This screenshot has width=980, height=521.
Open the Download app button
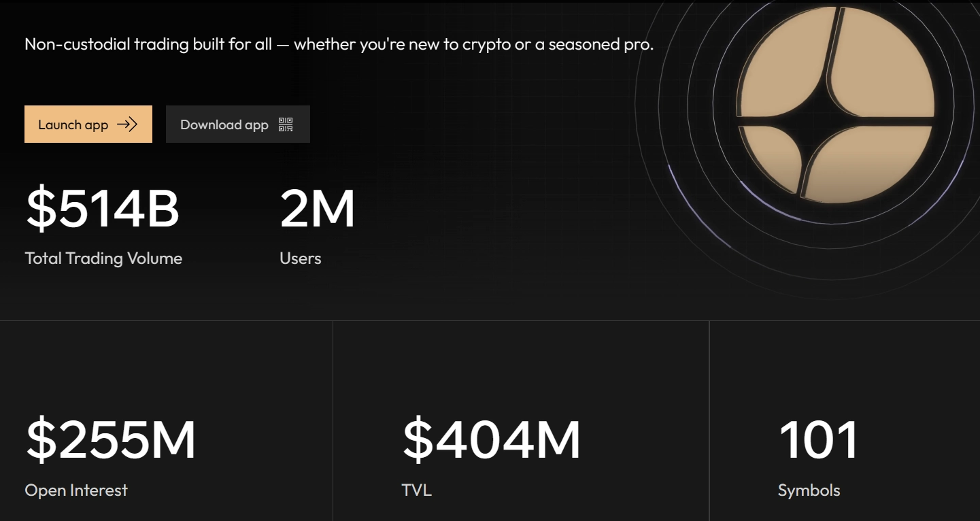[238, 124]
